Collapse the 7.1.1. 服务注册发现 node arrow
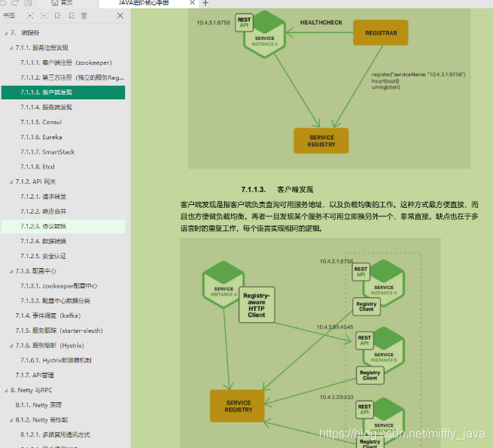Viewport: 493px width, 448px height. pyautogui.click(x=11, y=48)
